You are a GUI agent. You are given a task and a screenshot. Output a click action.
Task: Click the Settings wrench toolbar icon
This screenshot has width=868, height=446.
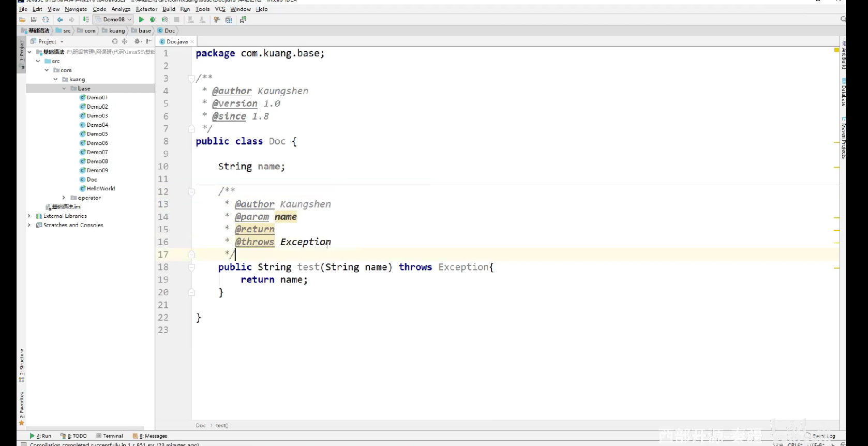(217, 20)
